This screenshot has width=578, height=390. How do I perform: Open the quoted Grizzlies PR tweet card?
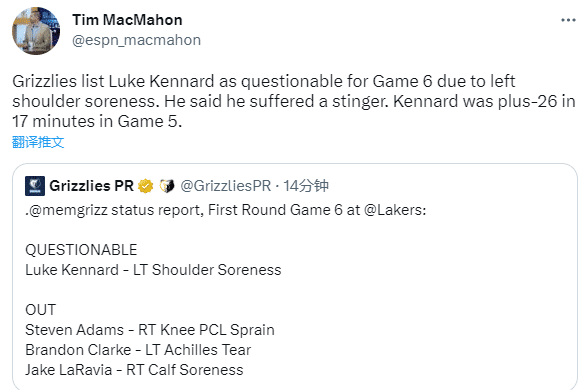[x=295, y=276]
